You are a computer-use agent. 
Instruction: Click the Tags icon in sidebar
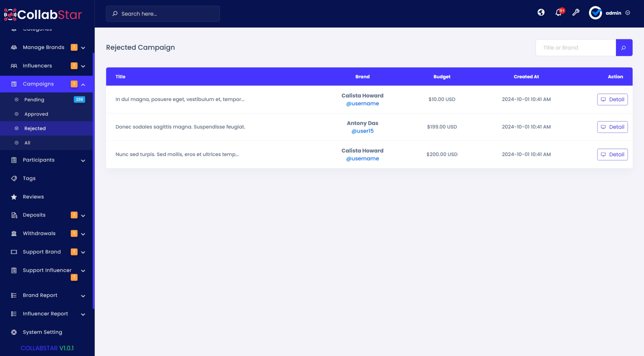coord(14,179)
